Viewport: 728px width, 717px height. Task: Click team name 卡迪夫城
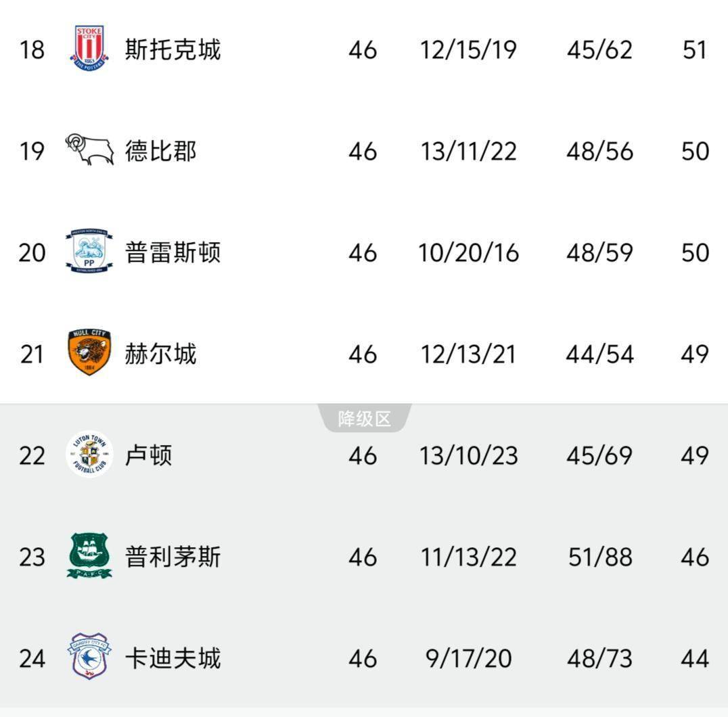coord(173,658)
